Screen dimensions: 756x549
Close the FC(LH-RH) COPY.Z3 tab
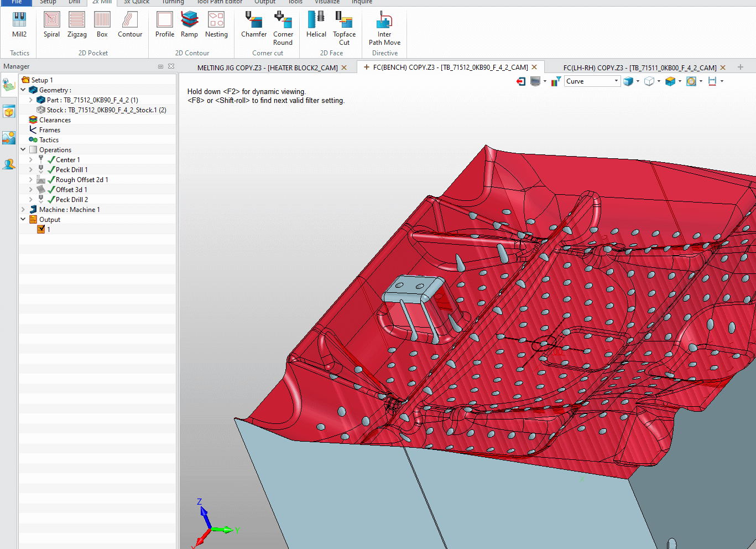point(723,68)
